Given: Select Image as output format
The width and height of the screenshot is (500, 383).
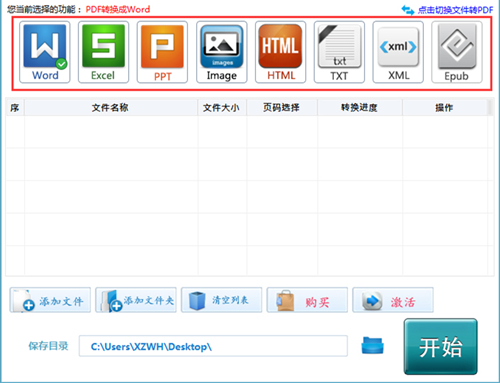Looking at the screenshot, I should pyautogui.click(x=222, y=52).
